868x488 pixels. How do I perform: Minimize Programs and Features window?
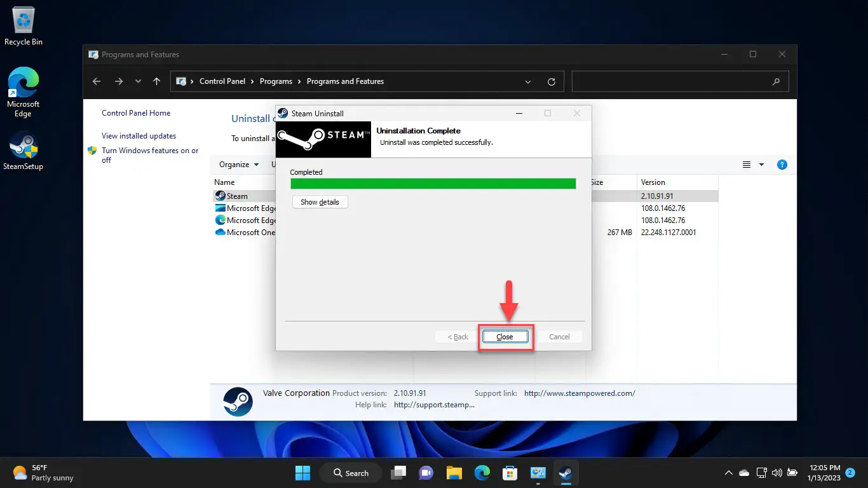[724, 55]
